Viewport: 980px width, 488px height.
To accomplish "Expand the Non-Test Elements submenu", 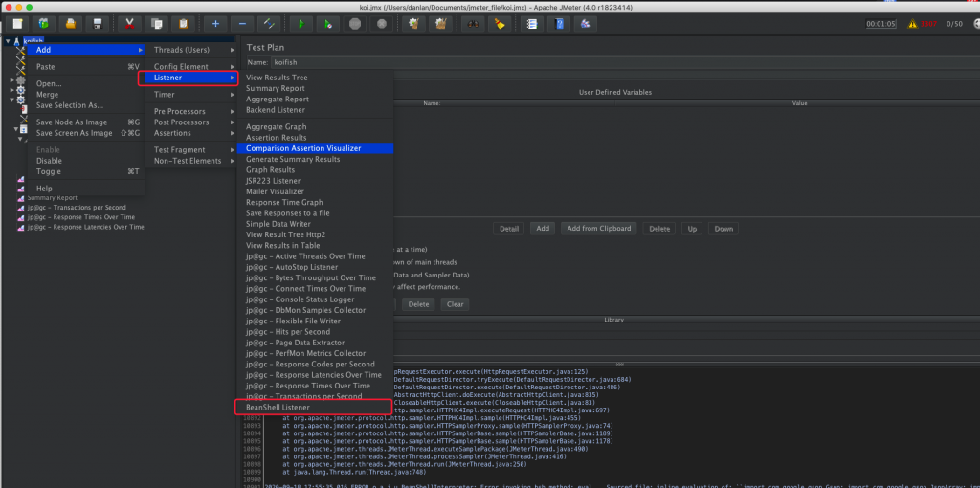I will coord(187,161).
